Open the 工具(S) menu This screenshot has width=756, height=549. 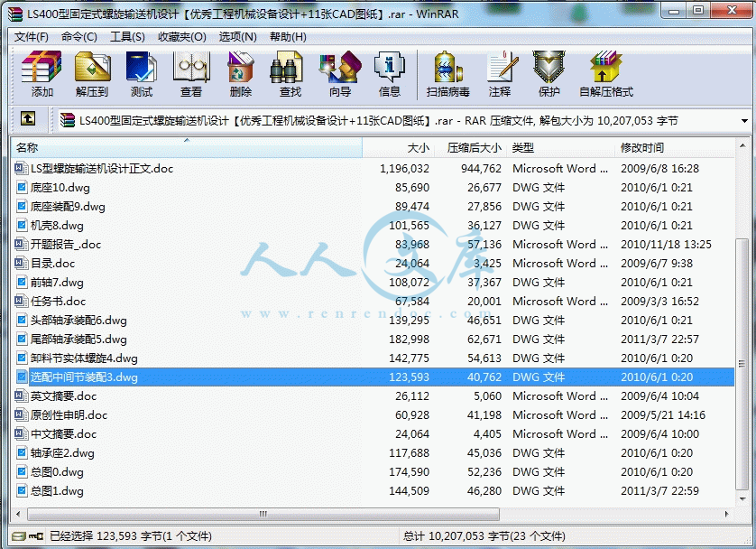pos(128,37)
